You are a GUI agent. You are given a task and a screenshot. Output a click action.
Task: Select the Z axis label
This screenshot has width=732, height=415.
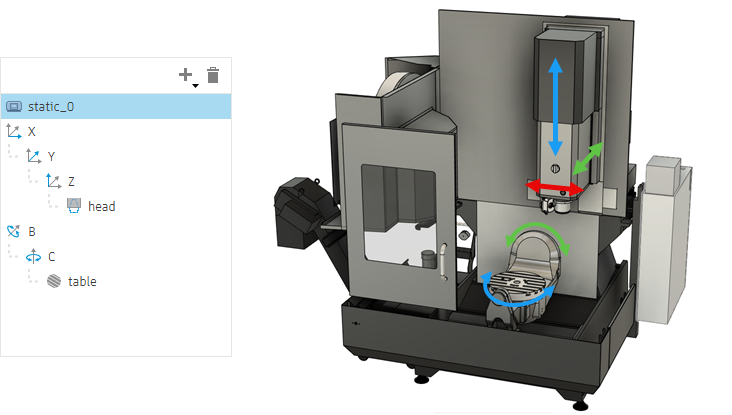click(x=71, y=182)
